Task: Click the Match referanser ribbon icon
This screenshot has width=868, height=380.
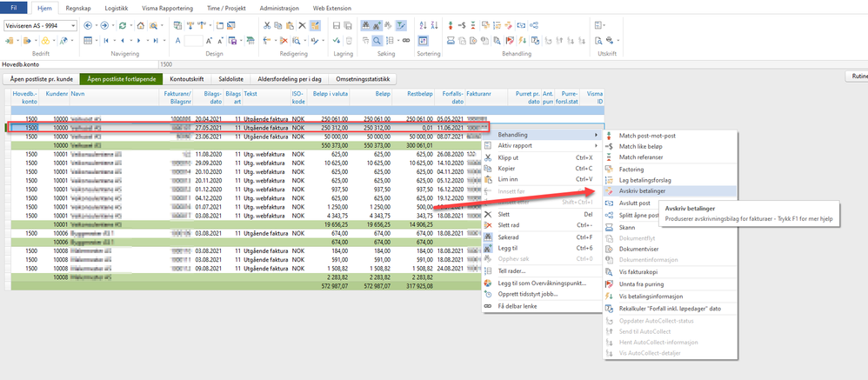Action: 474,25
